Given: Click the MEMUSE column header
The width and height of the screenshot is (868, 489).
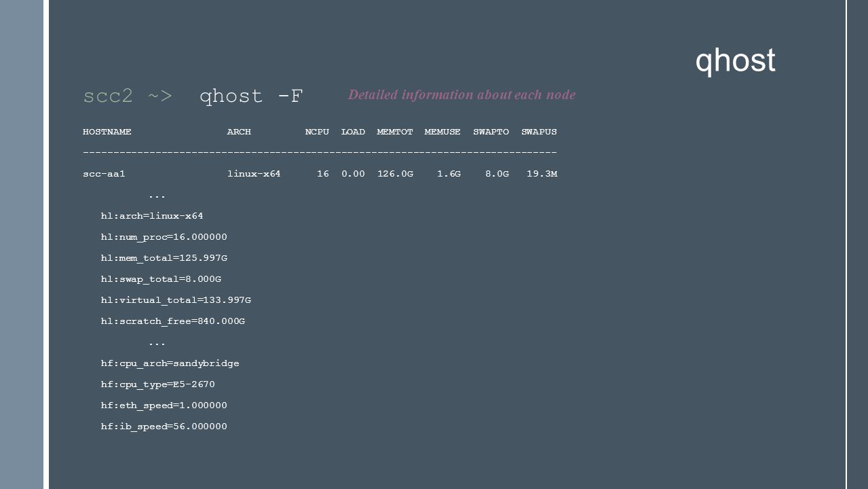Looking at the screenshot, I should [442, 132].
